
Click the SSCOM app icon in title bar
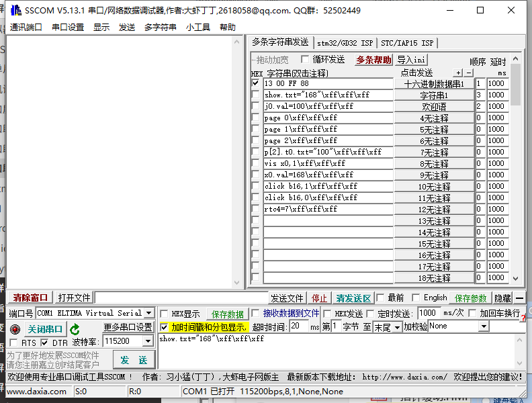click(16, 10)
